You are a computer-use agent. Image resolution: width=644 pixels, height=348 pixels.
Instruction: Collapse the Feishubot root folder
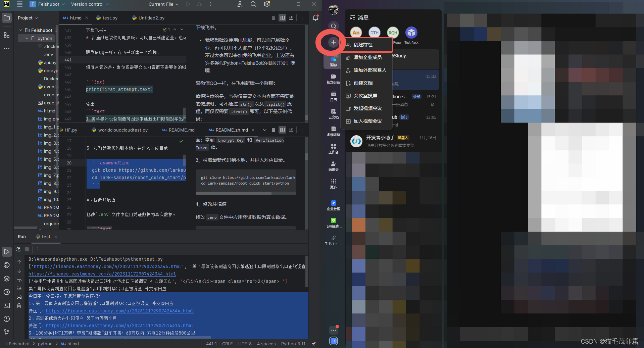20,30
